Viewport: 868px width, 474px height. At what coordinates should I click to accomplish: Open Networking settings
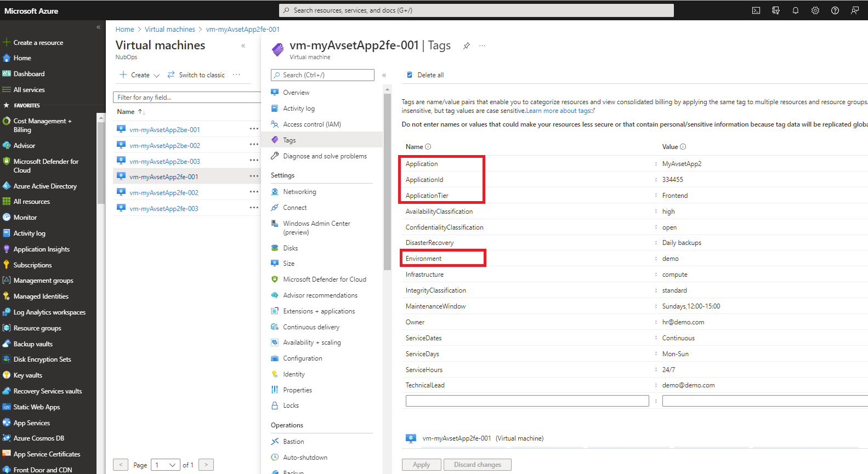tap(299, 192)
